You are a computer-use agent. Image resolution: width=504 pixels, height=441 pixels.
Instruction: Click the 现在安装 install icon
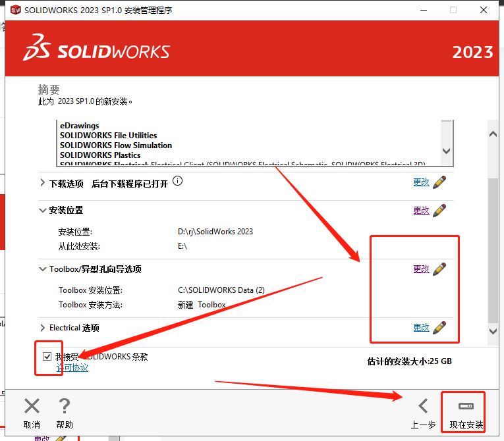tap(466, 406)
